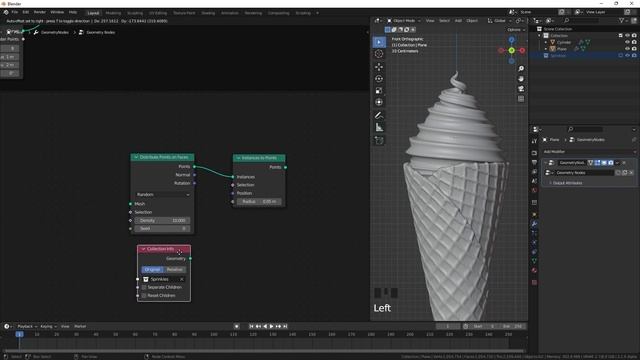Jump to the timeline start frame
Screen dimensions: 640x360
point(251,326)
